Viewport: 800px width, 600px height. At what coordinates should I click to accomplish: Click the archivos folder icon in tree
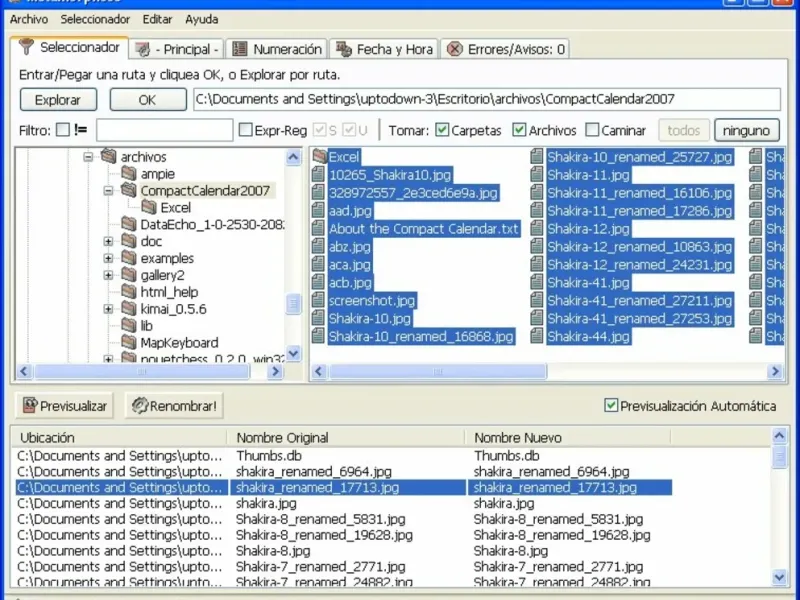click(x=109, y=156)
